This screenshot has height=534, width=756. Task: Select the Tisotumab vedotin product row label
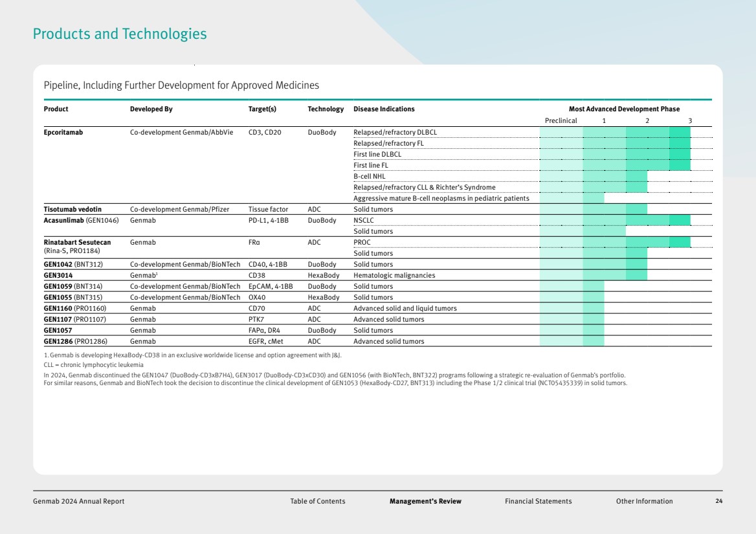click(72, 209)
